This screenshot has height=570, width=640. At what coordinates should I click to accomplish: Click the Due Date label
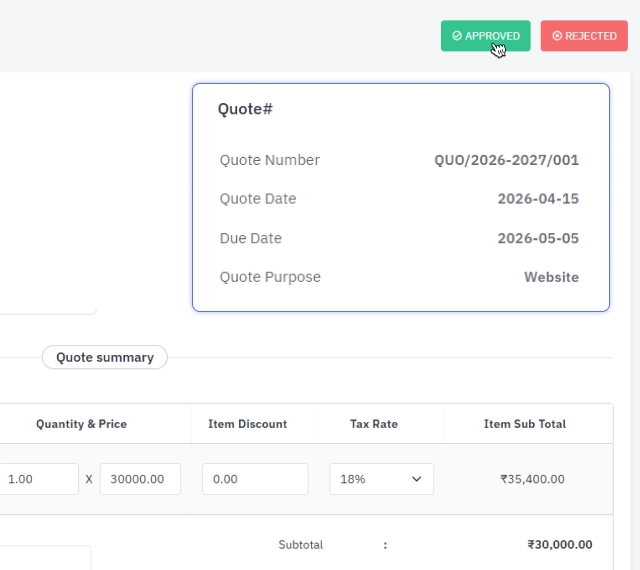coord(251,238)
